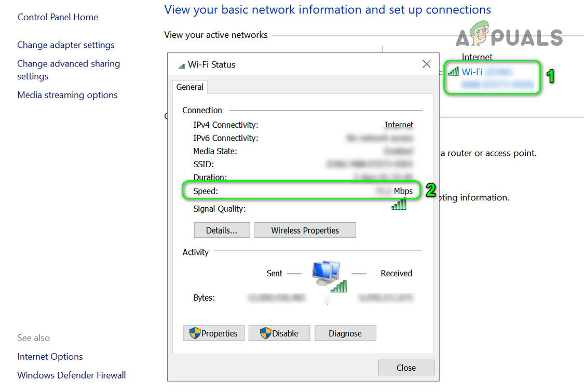Screen dimensions: 584x392
Task: Open Media streaming options
Action: tap(67, 95)
